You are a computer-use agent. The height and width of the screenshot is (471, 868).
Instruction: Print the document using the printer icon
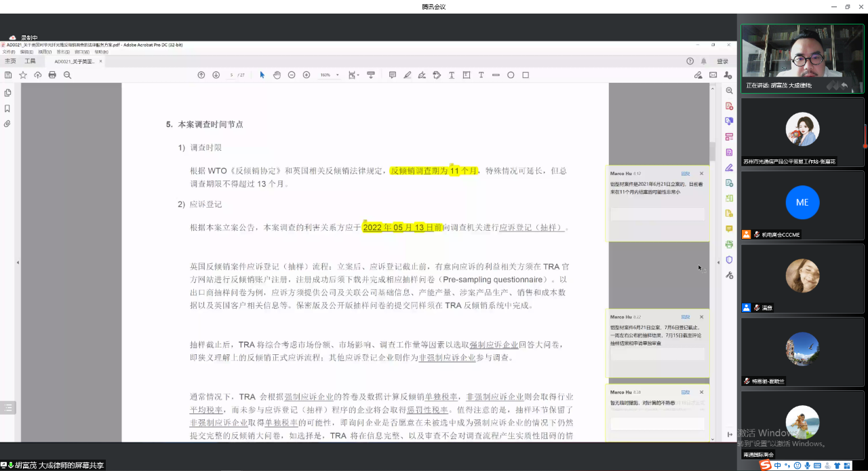tap(52, 75)
